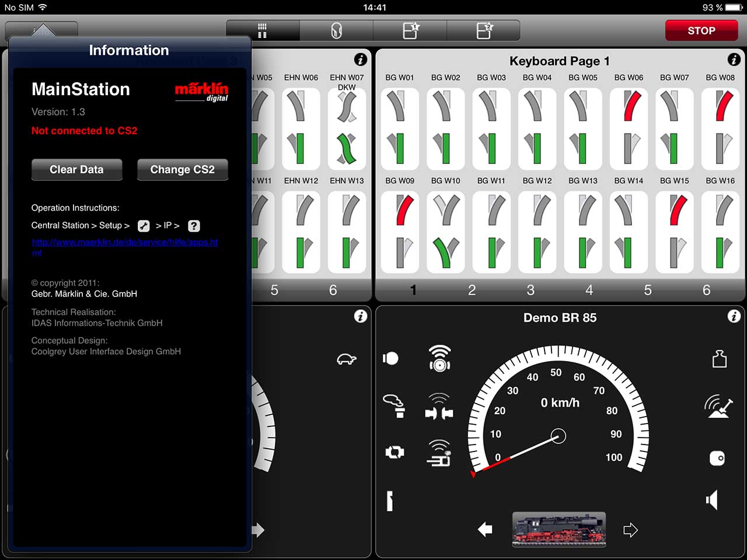Toggle the bottom-left bracket function icon
This screenshot has height=560, width=747.
point(390,501)
